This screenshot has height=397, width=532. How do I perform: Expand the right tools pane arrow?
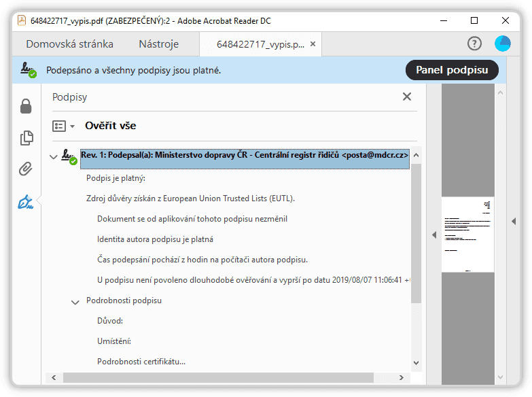[514, 222]
